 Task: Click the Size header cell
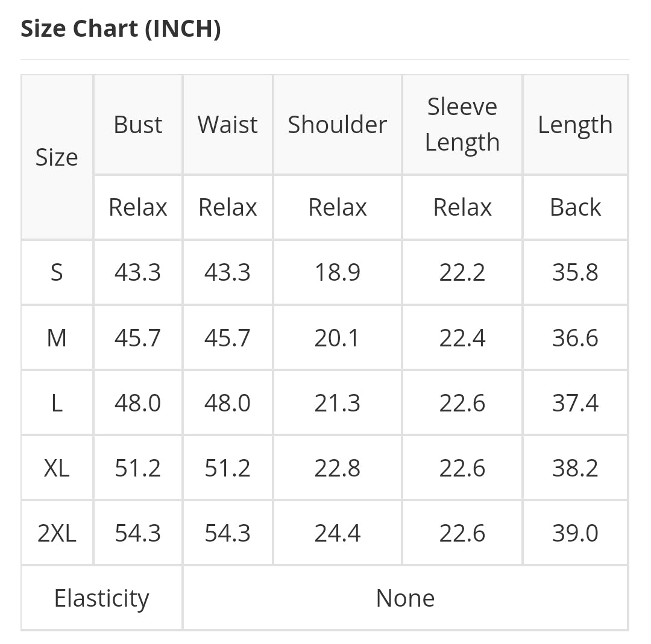[x=57, y=157]
